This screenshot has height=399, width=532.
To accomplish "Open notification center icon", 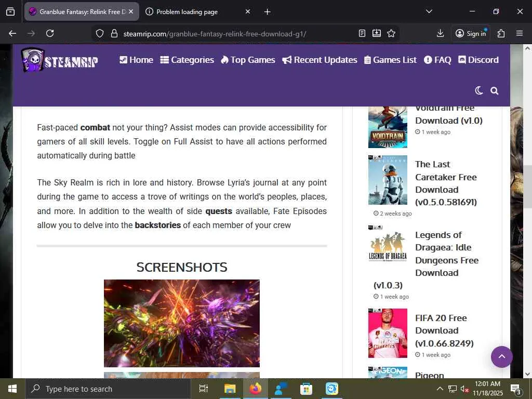I will (x=515, y=389).
